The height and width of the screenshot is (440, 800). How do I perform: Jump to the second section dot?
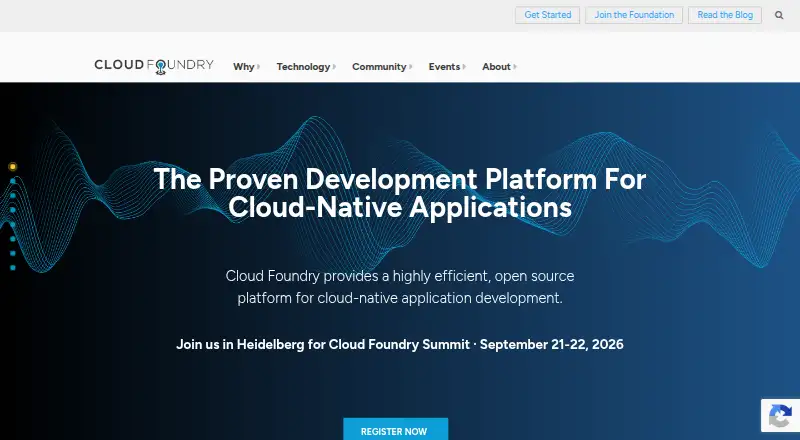pyautogui.click(x=13, y=181)
